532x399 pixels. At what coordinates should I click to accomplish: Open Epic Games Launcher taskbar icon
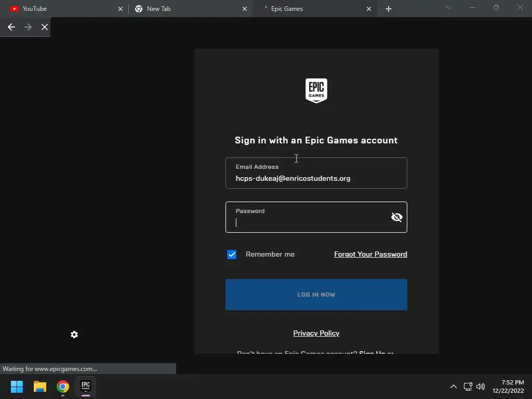point(86,387)
